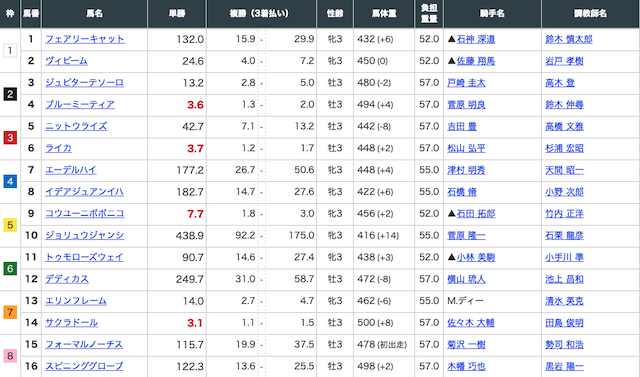Open jockey 吉田 豊 profile
This screenshot has width=640, height=377.
point(462,127)
